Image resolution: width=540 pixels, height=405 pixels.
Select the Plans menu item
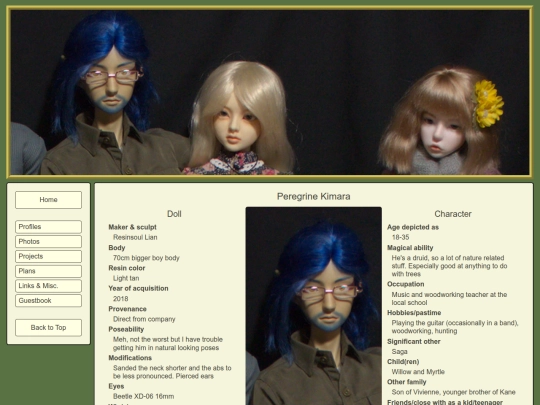48,271
